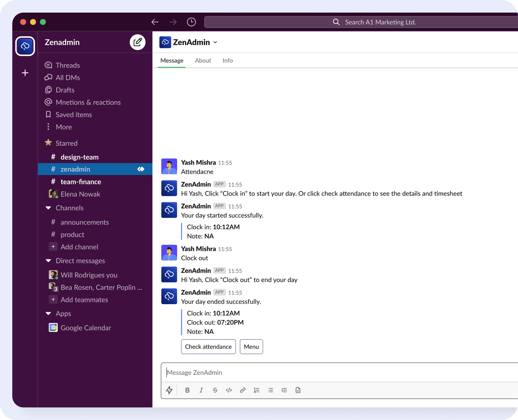Open the history clock icon
Viewport: 518px width, 420px height.
[x=191, y=22]
